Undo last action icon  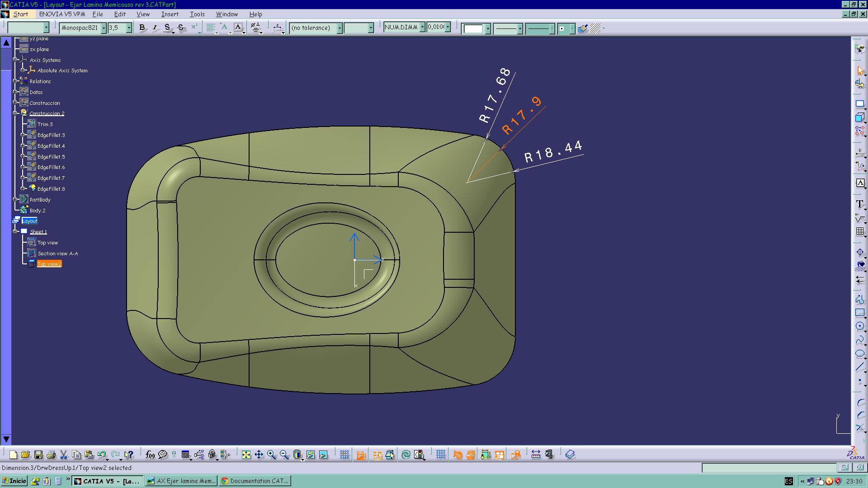102,455
